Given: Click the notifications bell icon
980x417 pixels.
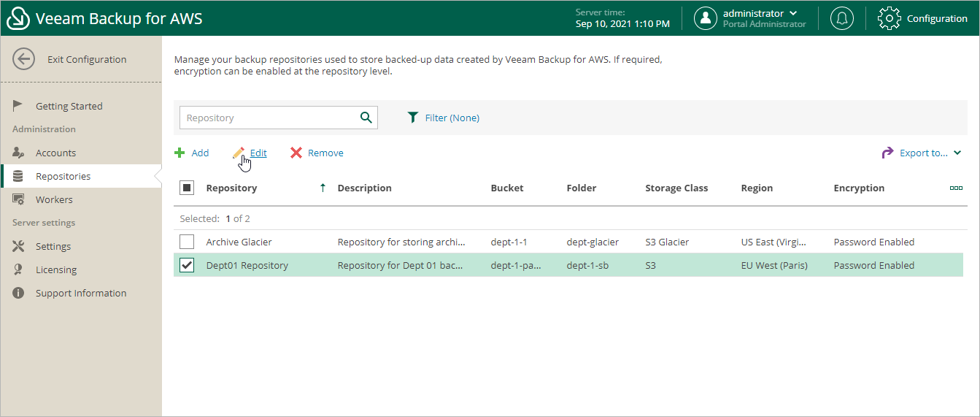Looking at the screenshot, I should pyautogui.click(x=842, y=18).
